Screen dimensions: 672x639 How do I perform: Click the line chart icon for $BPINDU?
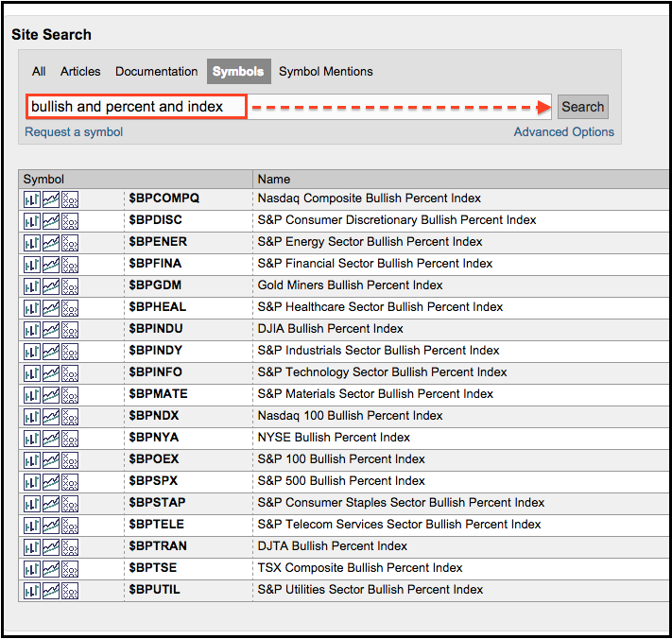(50, 329)
